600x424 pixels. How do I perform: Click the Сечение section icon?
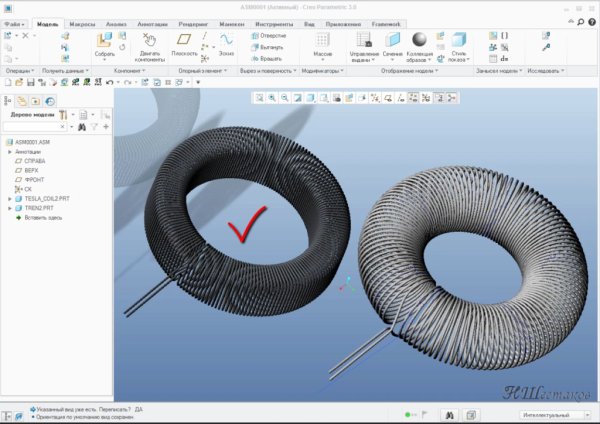pyautogui.click(x=392, y=40)
